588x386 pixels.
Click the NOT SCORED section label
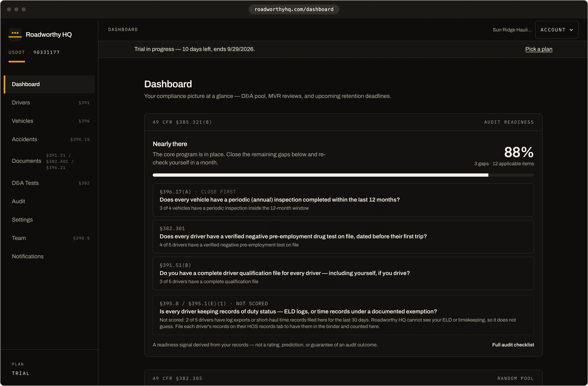(252, 304)
